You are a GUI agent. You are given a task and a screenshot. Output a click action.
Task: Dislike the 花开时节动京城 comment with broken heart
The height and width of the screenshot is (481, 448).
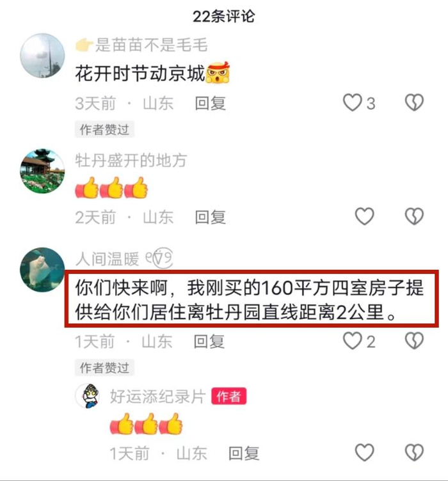[414, 103]
